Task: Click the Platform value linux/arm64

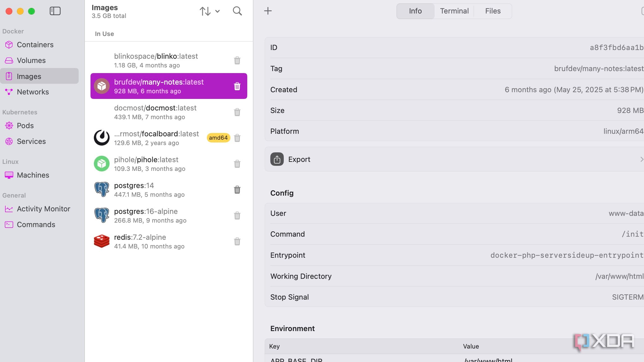Action: (x=623, y=131)
